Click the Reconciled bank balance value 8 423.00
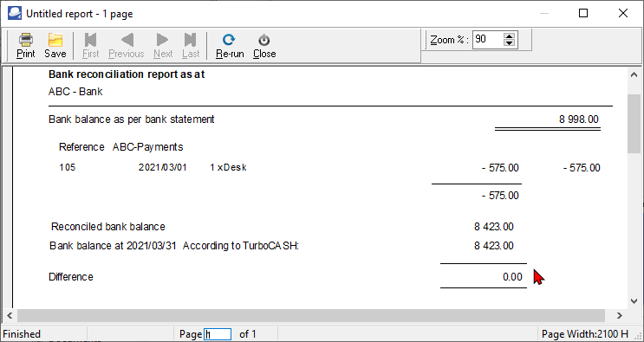644x342 pixels. 494,227
